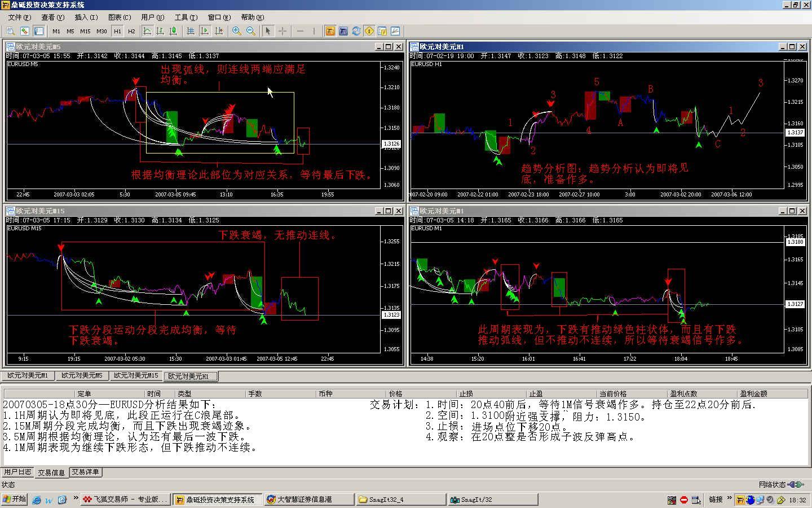
Task: Switch to 飞狐交易师 taskbar window
Action: click(125, 500)
